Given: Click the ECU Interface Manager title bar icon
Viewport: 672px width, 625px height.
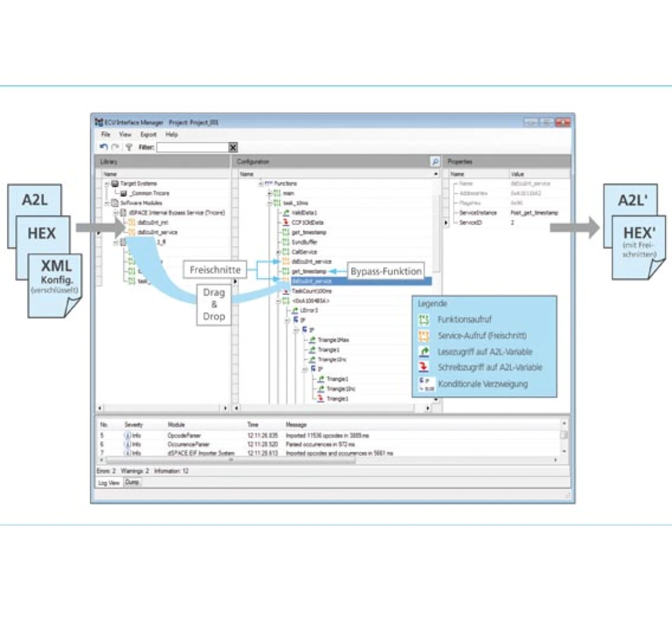Looking at the screenshot, I should tap(99, 122).
